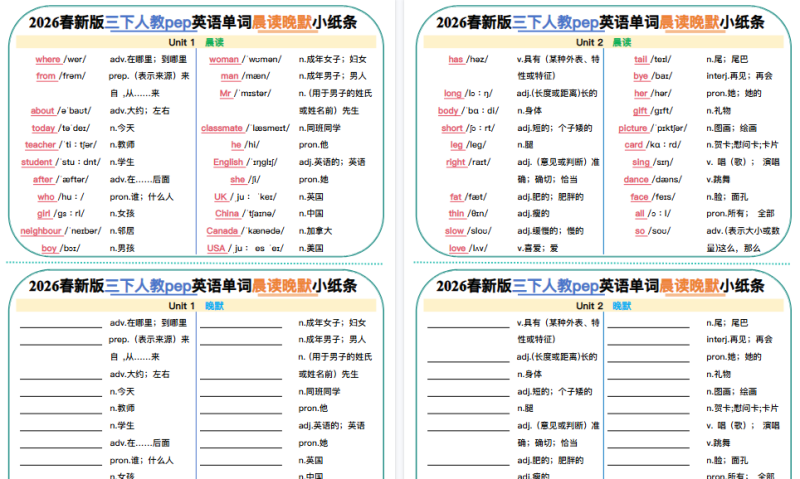
Task: Click the word "about"
Action: [42, 111]
